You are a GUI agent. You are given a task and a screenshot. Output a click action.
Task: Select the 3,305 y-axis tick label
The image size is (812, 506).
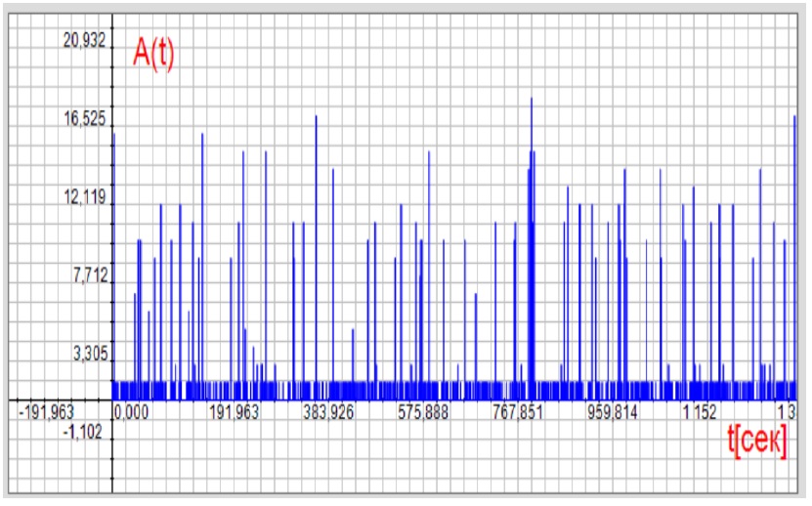[87, 355]
